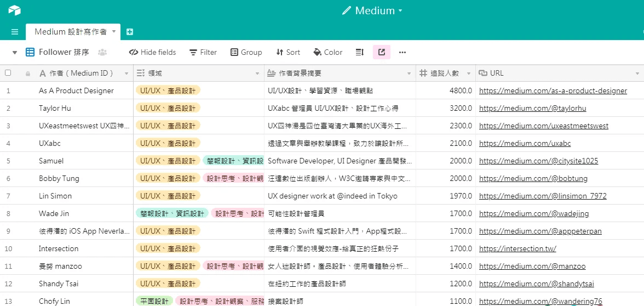Click the 設計思考 tag in Bobby Tung row
644x306 pixels.
click(x=233, y=179)
